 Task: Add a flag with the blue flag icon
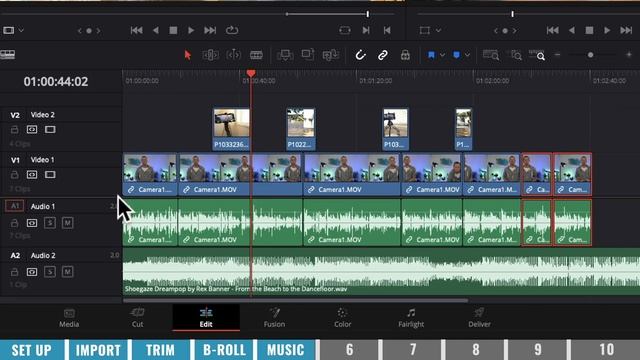[x=431, y=55]
